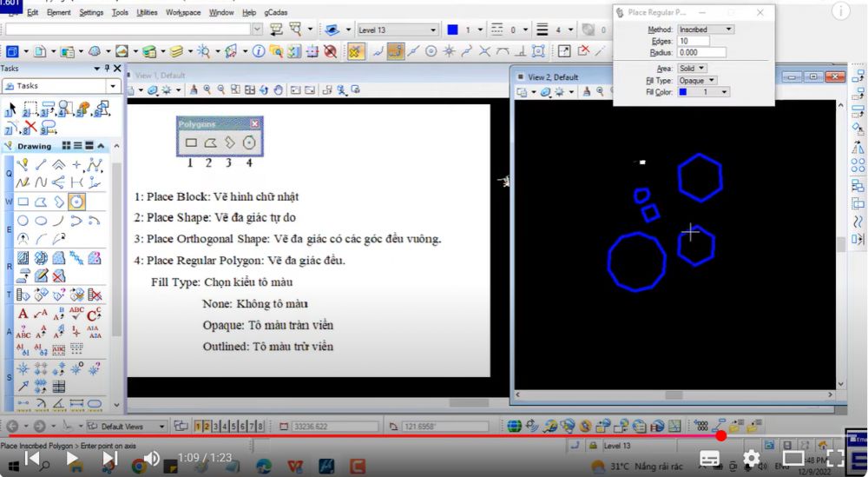This screenshot has height=477, width=868.
Task: Select the Place Shape tool in Drawing tasks
Action: point(41,202)
